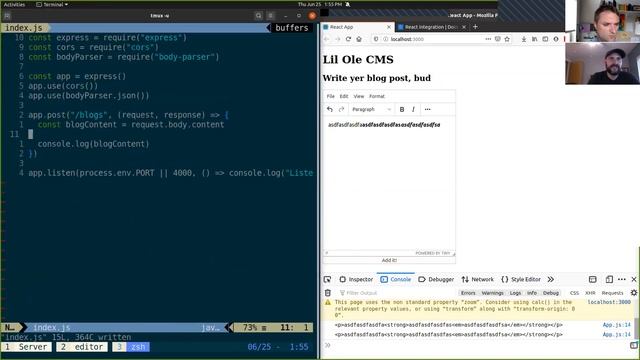Open the editor File menu
Image resolution: width=640 pixels, height=360 pixels.
point(331,96)
